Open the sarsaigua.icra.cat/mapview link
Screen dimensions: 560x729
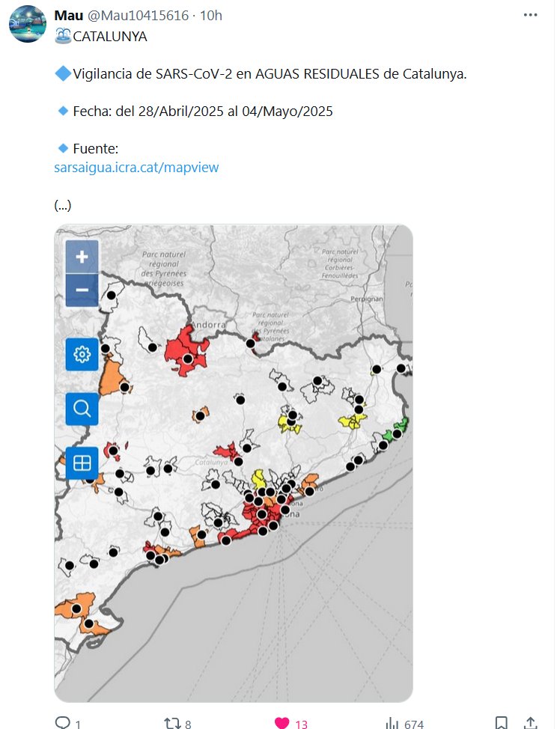tap(136, 168)
